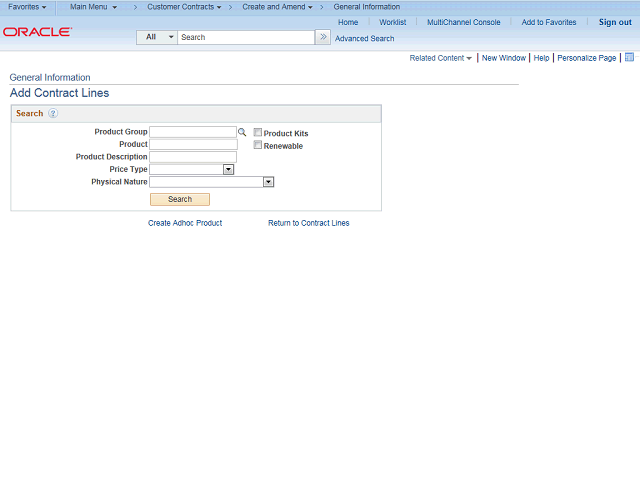Viewport: 640px width, 480px height.
Task: Open Create Adhoc Product link
Action: pyautogui.click(x=185, y=223)
